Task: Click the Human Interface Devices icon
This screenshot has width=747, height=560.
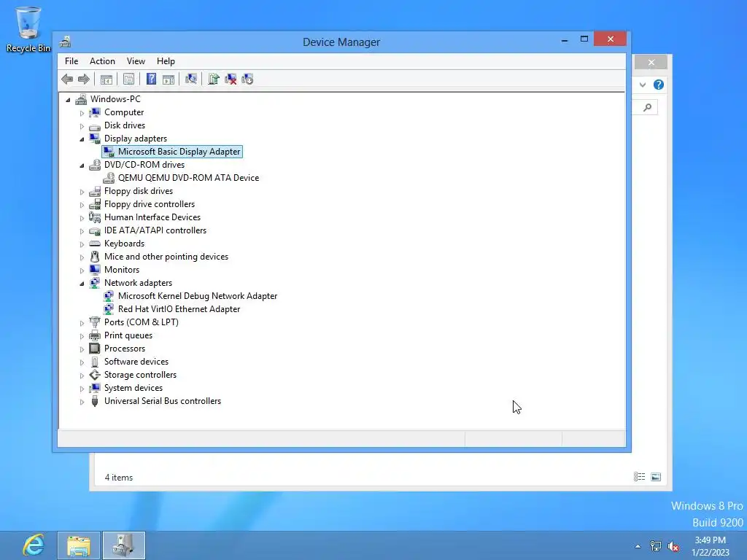Action: click(x=95, y=217)
